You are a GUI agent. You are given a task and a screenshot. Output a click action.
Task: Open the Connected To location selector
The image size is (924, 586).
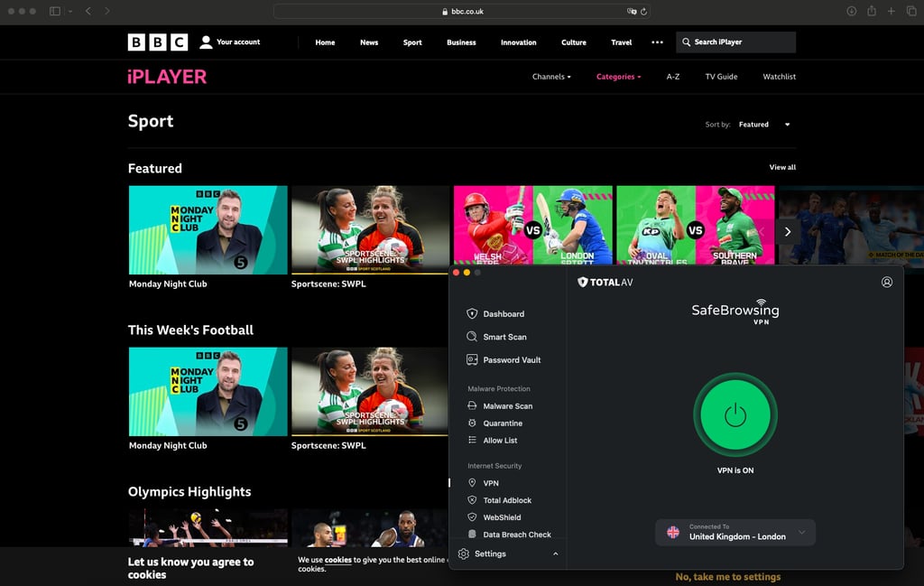click(x=735, y=533)
